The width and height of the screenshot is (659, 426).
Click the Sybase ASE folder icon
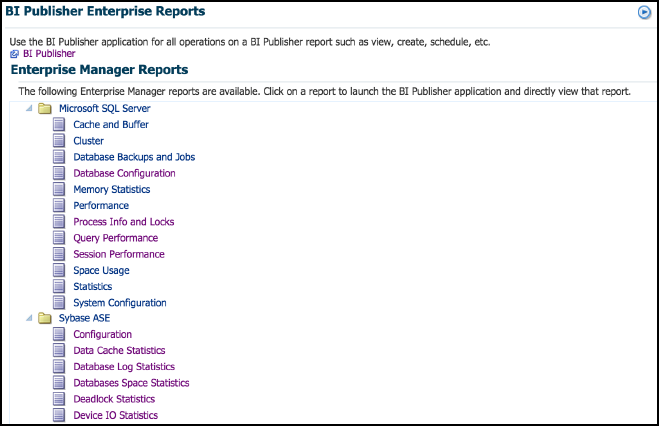45,318
